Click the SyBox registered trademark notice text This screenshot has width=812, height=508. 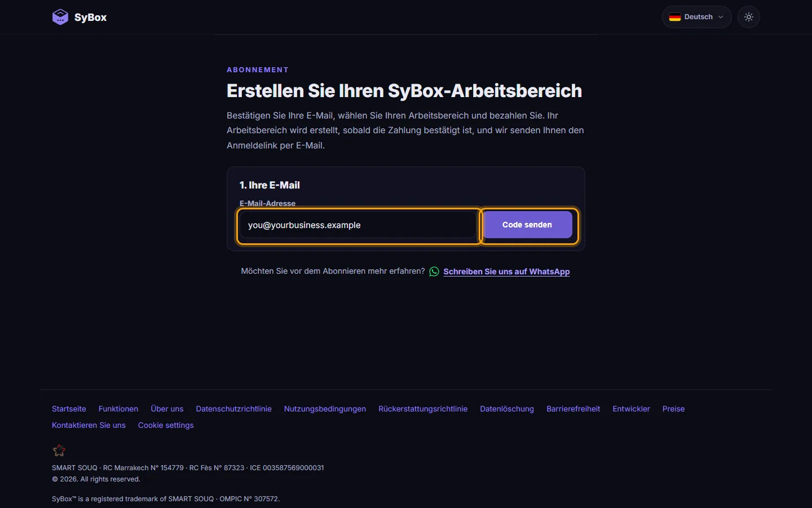(166, 499)
